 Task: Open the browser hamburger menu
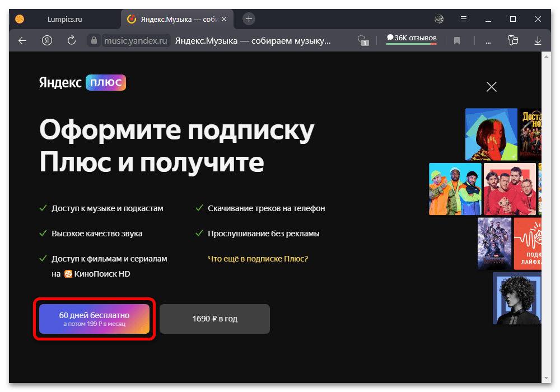463,18
